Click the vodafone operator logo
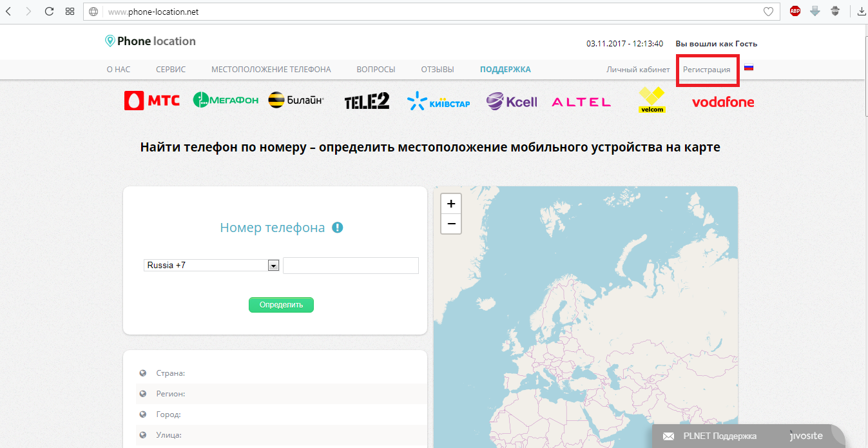 (723, 102)
